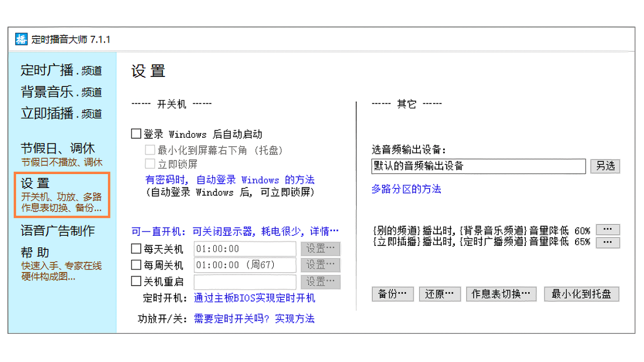Click 最小化到托盘 button
644x362 pixels.
click(x=582, y=294)
